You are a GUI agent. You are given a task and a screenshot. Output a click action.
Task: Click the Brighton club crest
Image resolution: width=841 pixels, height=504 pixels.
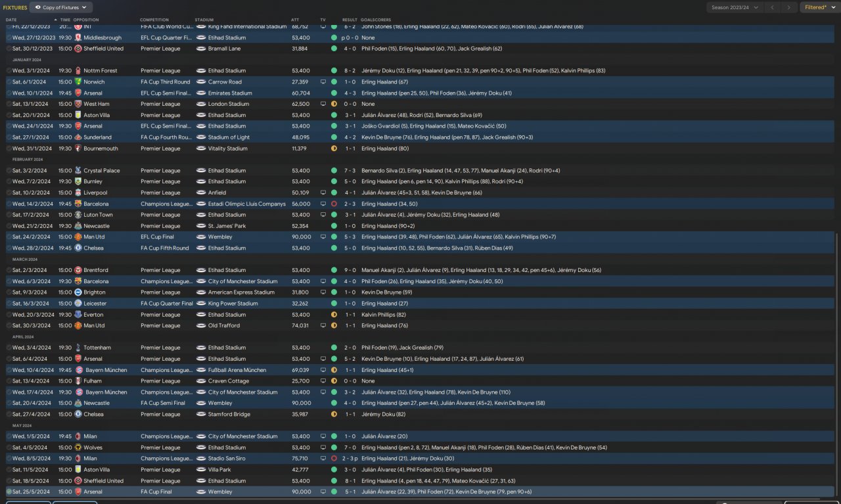tap(78, 292)
